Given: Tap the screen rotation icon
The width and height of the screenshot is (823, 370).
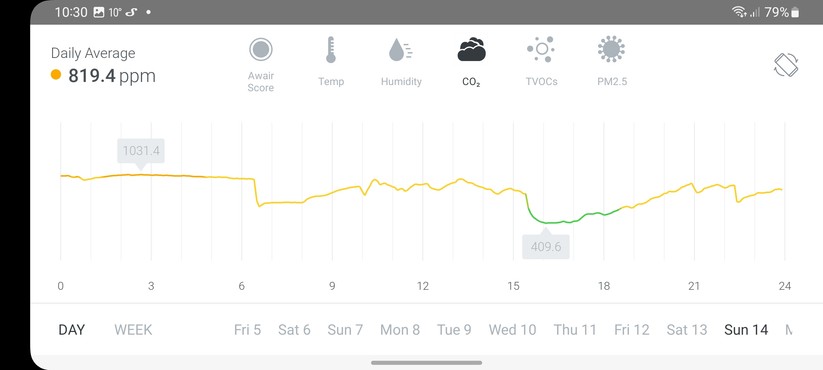Looking at the screenshot, I should pos(786,65).
